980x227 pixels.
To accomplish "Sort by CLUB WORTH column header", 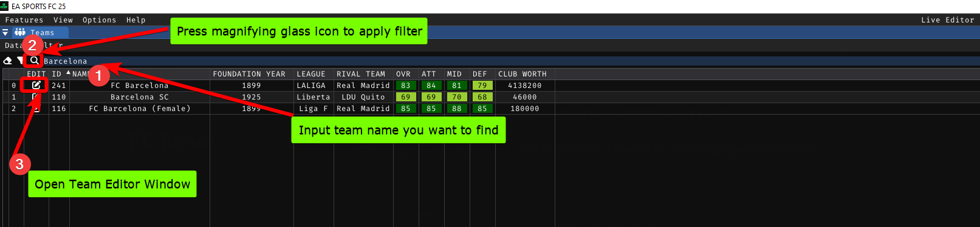I will tap(523, 74).
